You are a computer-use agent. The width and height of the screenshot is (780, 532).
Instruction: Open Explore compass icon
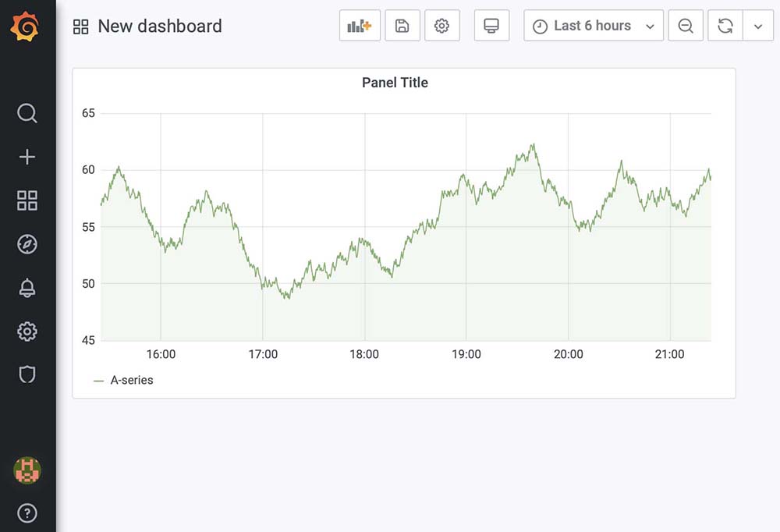pyautogui.click(x=27, y=244)
